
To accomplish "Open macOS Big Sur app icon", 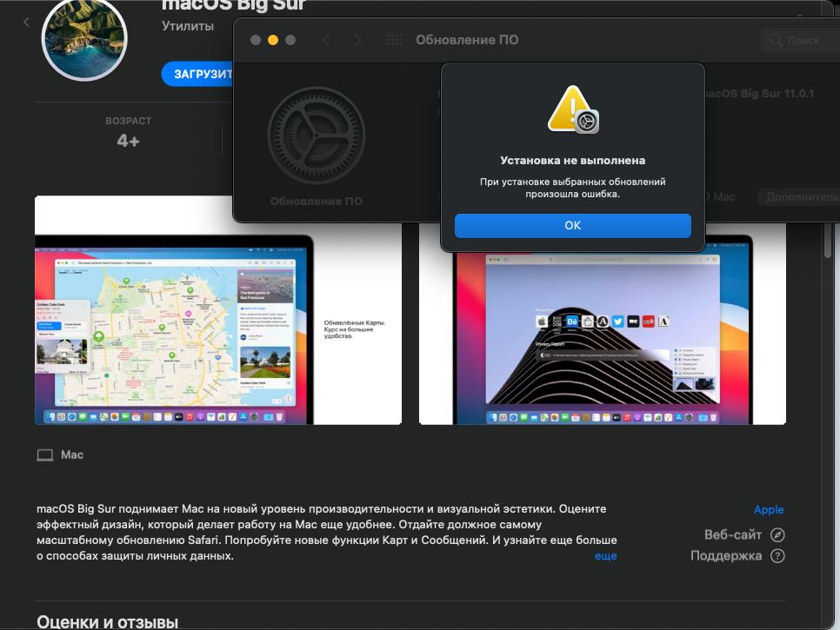I will (x=84, y=38).
